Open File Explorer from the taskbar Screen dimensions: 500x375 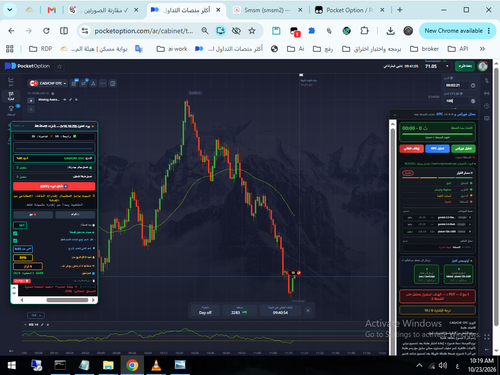(x=108, y=365)
